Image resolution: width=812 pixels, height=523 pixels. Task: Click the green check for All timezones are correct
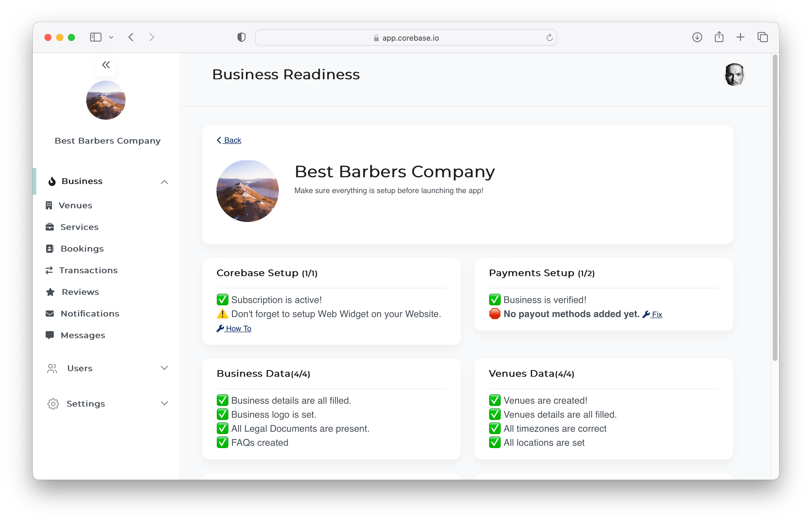click(x=495, y=429)
